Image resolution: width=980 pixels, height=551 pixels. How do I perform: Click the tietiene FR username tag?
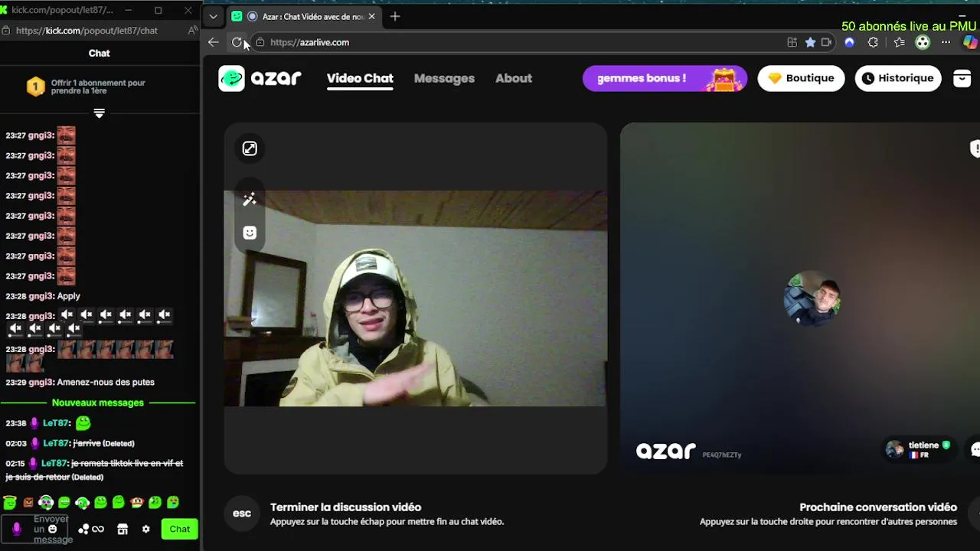(919, 449)
